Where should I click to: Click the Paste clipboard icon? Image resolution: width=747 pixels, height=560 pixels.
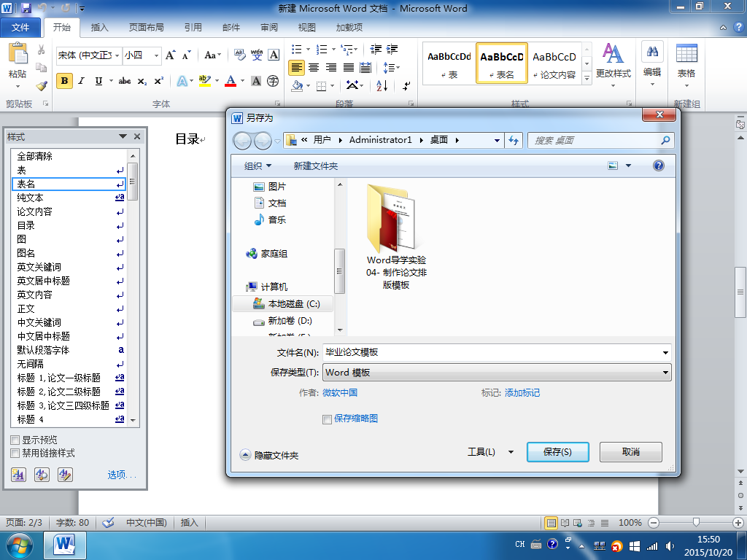pyautogui.click(x=18, y=53)
